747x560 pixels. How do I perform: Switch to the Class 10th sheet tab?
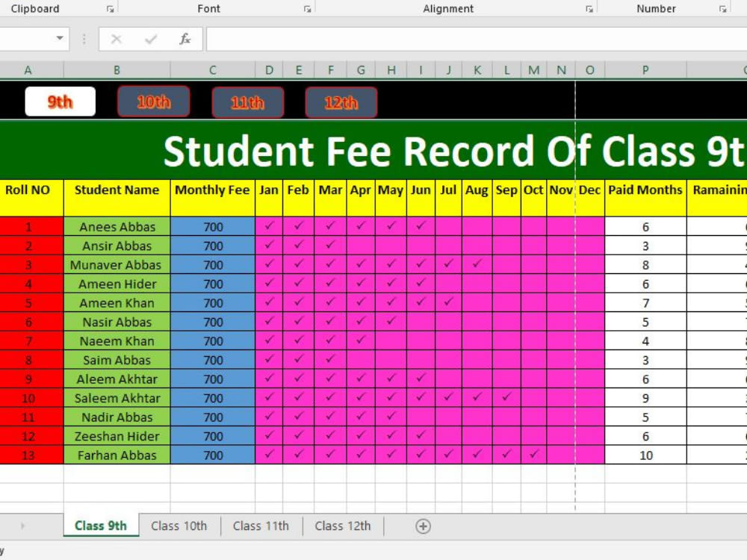point(179,526)
